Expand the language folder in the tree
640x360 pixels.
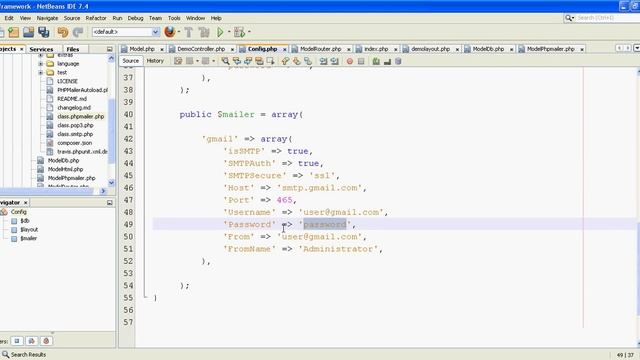coord(40,64)
